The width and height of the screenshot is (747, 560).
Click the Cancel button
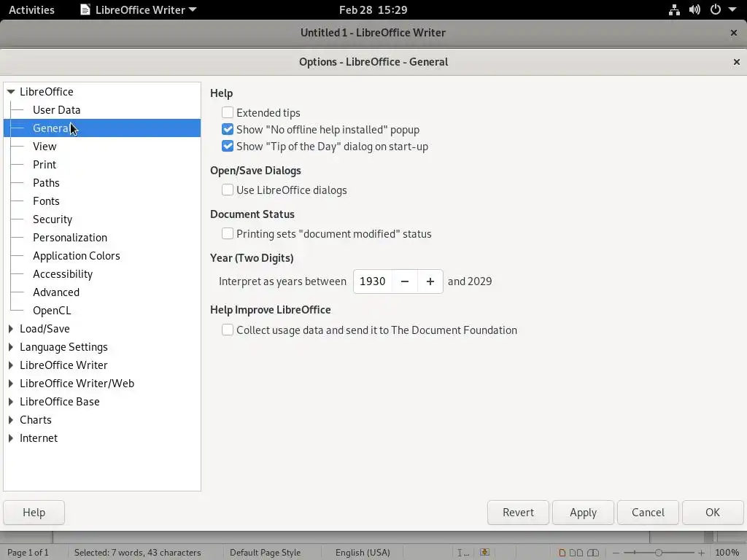click(648, 513)
